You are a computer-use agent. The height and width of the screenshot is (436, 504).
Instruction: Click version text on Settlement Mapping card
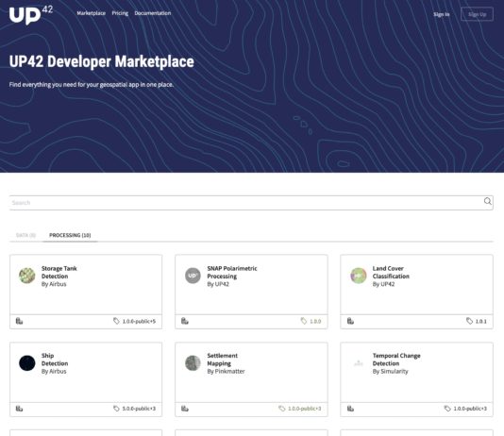tap(305, 409)
